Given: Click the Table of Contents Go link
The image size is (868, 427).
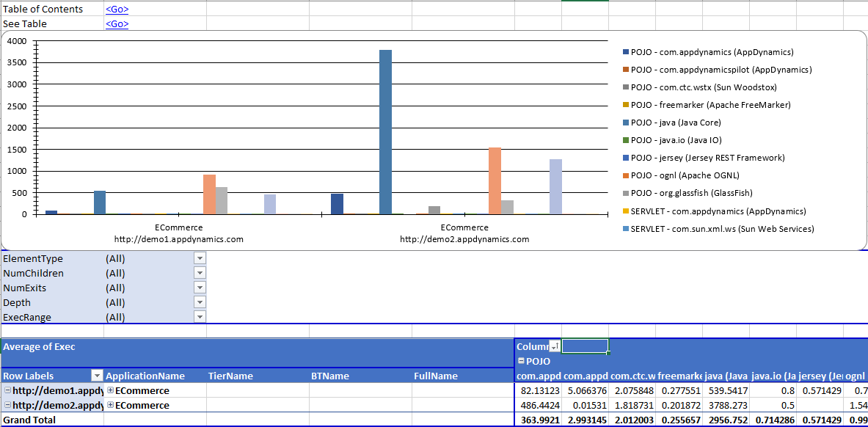Looking at the screenshot, I should click(x=117, y=9).
